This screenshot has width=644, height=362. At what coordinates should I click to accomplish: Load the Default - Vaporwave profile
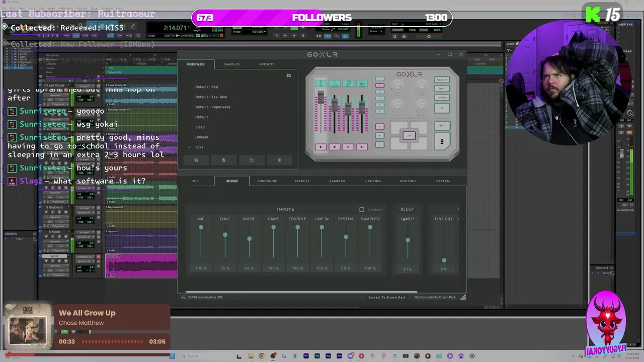pyautogui.click(x=213, y=107)
